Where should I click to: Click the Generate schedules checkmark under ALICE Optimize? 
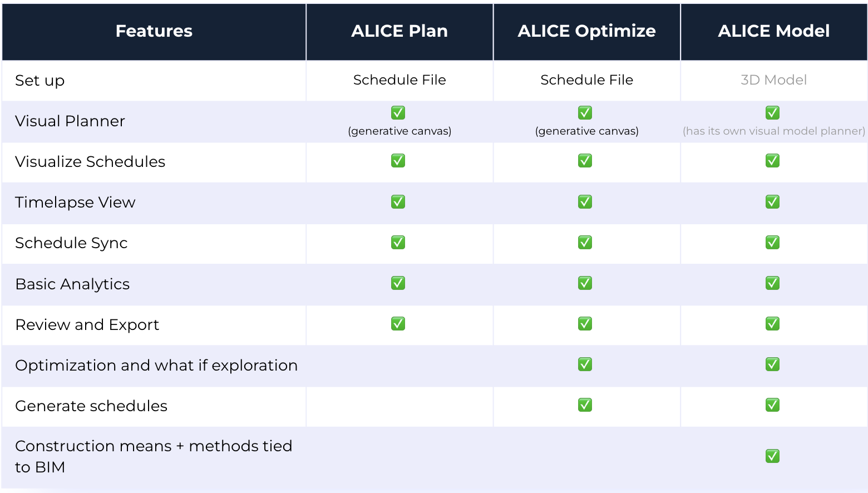pyautogui.click(x=585, y=405)
